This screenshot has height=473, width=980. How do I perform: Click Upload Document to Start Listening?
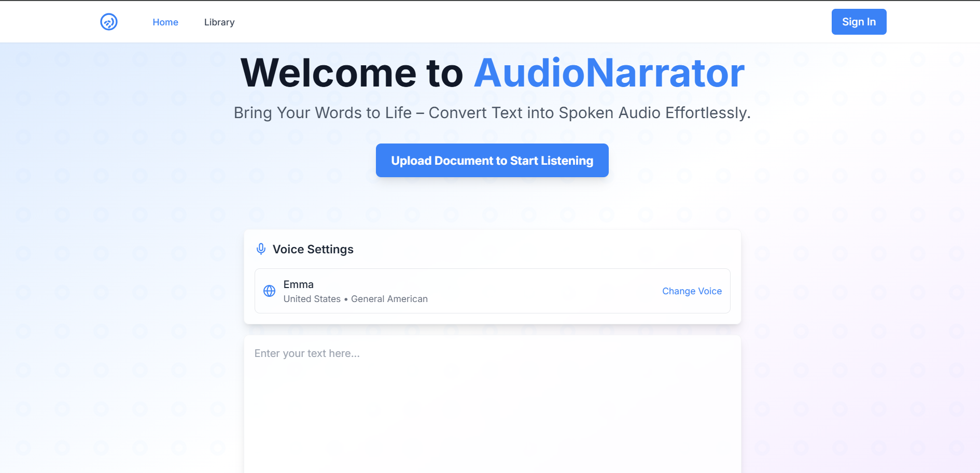click(x=492, y=160)
